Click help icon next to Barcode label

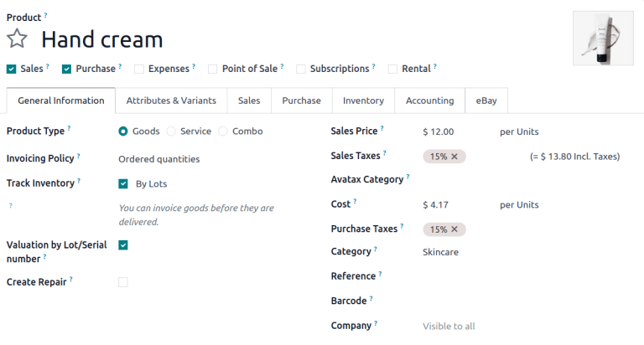[371, 298]
